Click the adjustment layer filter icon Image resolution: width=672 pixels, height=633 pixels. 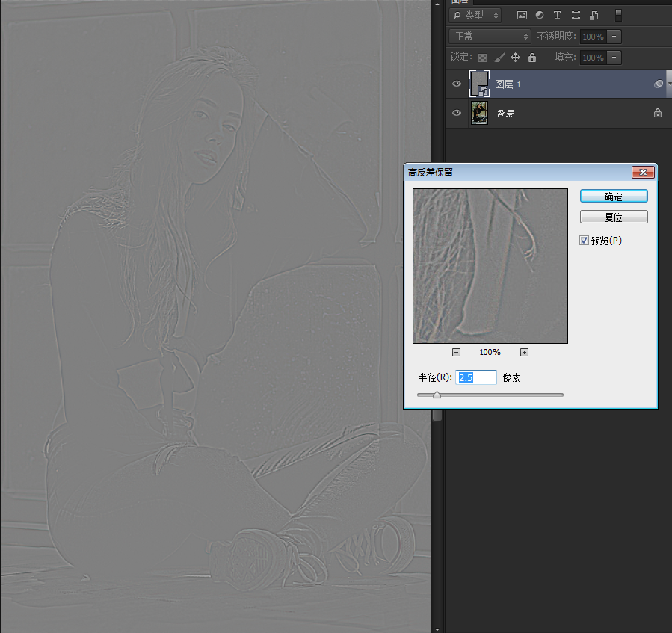[540, 15]
